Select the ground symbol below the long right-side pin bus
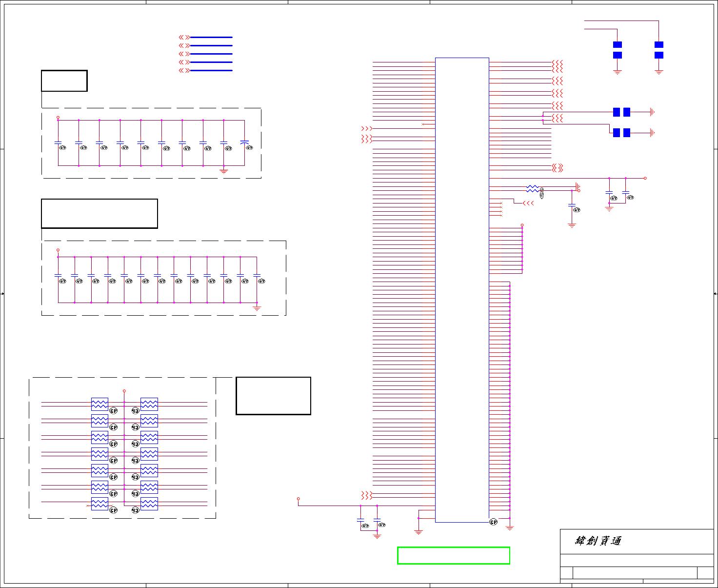The image size is (718, 588). 510,528
